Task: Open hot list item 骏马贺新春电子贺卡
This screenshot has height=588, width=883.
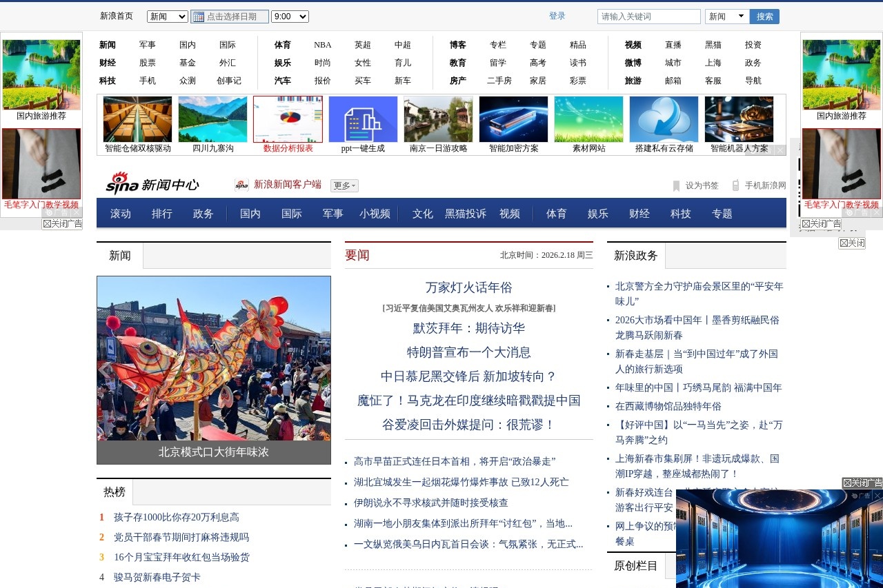Action: [x=157, y=577]
